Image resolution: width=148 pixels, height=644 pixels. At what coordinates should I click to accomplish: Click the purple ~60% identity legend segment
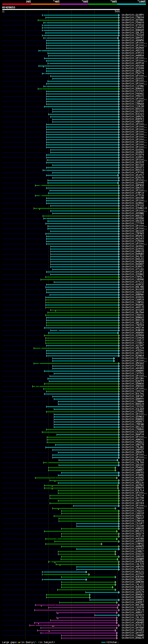click(x=74, y=4)
